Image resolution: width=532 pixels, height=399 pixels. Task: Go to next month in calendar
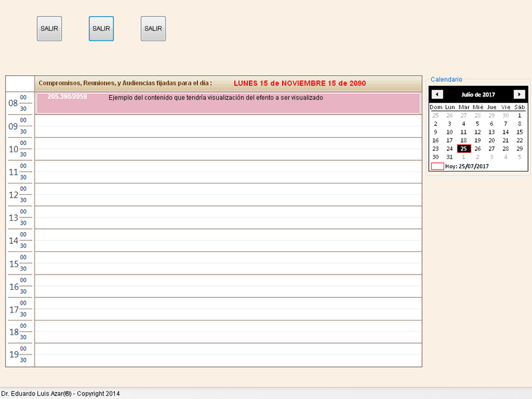point(519,94)
